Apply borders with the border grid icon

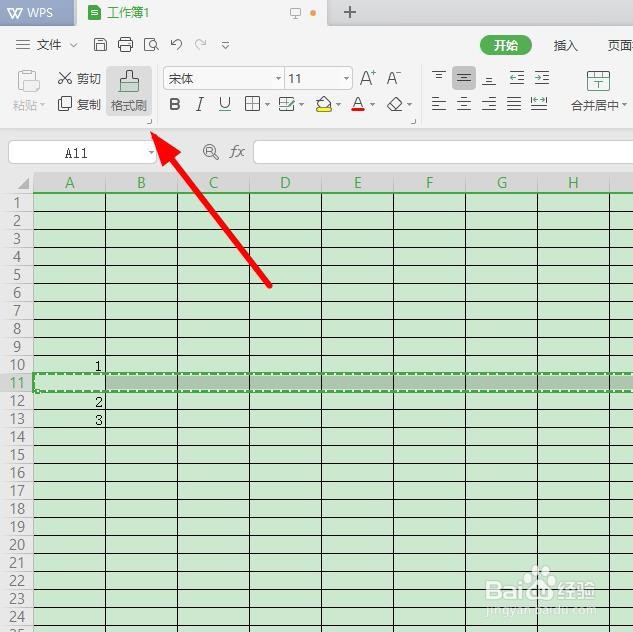pos(253,104)
